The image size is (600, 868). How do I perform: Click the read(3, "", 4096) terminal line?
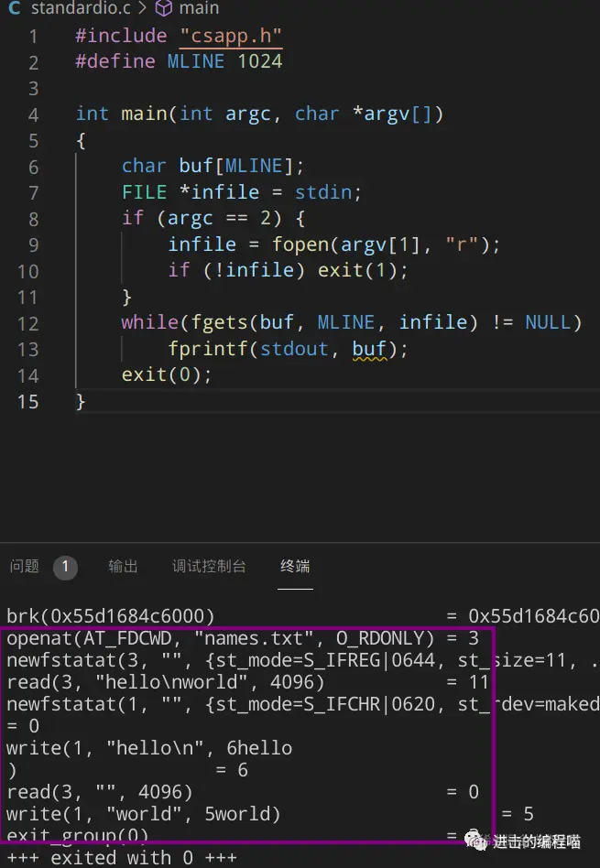(243, 792)
